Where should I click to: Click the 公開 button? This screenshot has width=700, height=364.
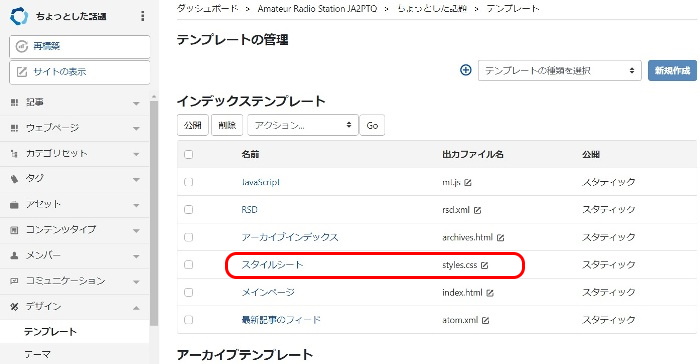click(193, 125)
